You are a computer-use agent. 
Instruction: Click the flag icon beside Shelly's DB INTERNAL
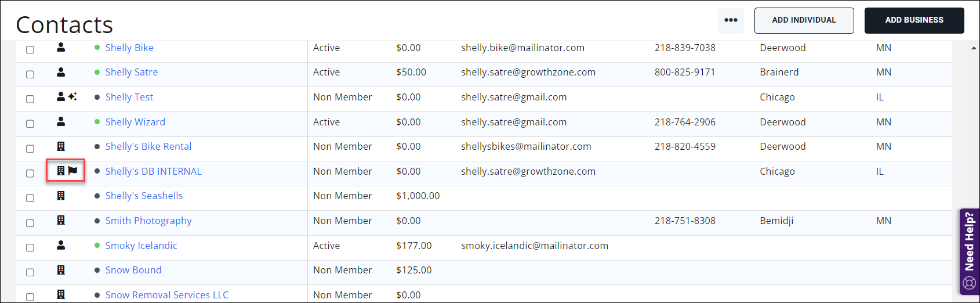(73, 171)
